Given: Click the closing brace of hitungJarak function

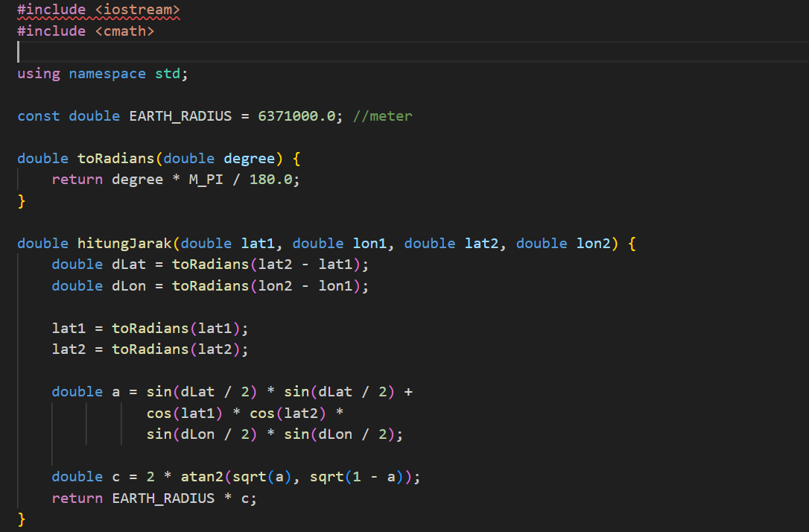Looking at the screenshot, I should (22, 519).
